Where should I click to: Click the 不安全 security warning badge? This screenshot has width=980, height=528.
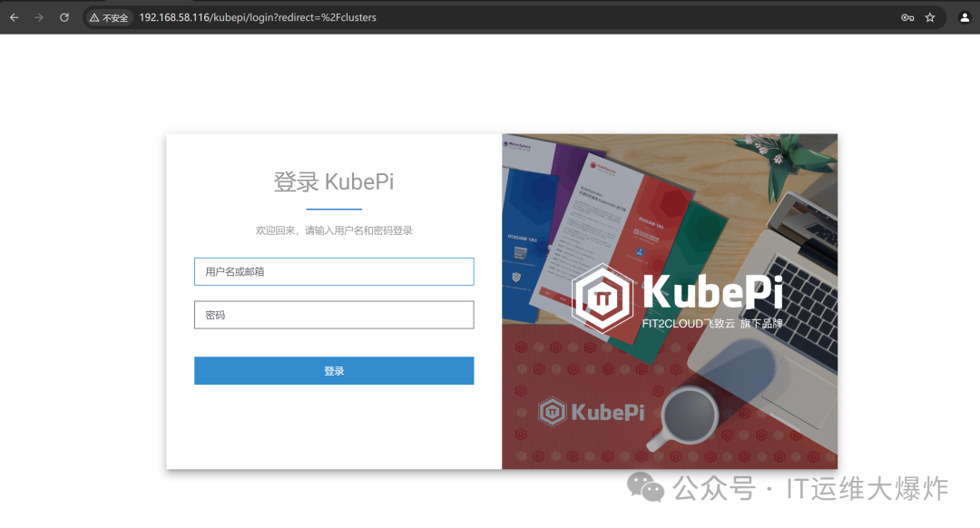pyautogui.click(x=109, y=17)
